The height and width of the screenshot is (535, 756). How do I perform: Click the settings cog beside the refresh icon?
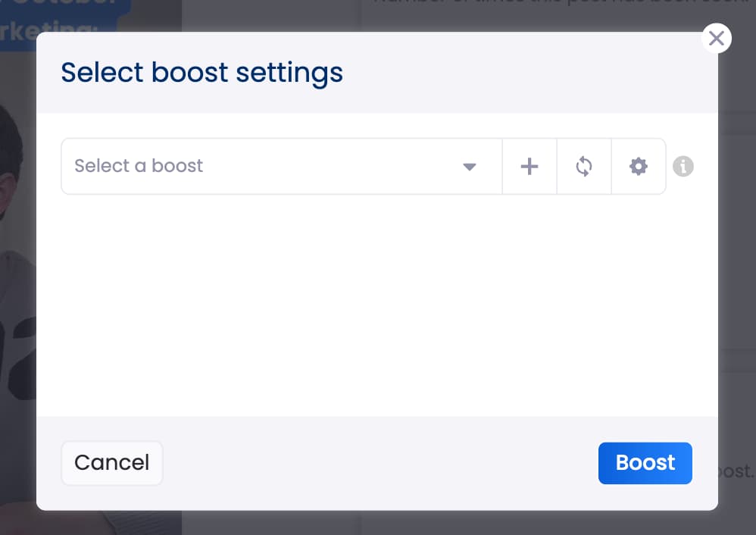[638, 166]
